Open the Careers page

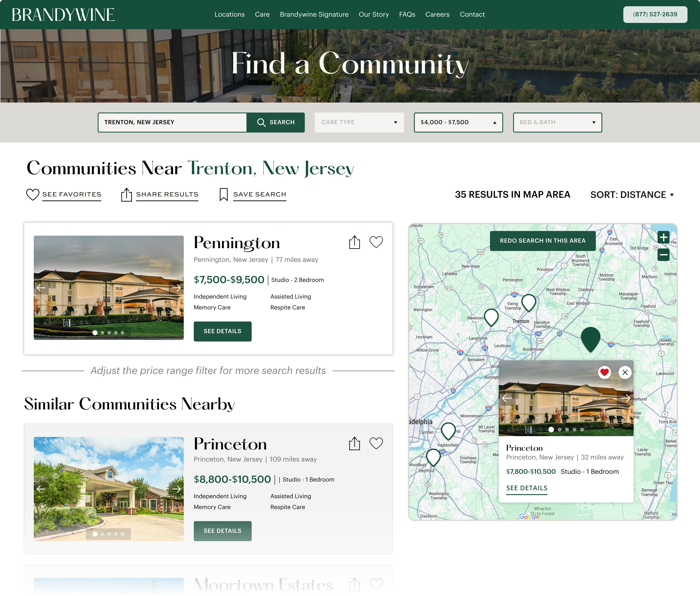coord(437,15)
